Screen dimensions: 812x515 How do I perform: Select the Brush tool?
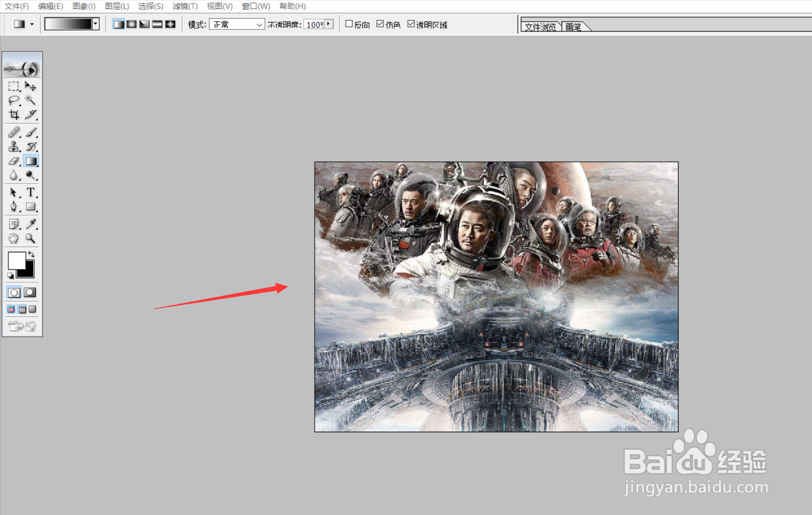pos(31,132)
